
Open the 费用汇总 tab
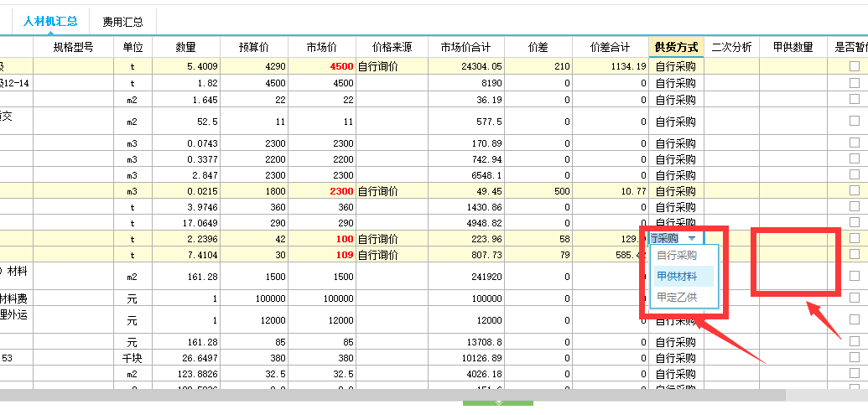tap(123, 22)
